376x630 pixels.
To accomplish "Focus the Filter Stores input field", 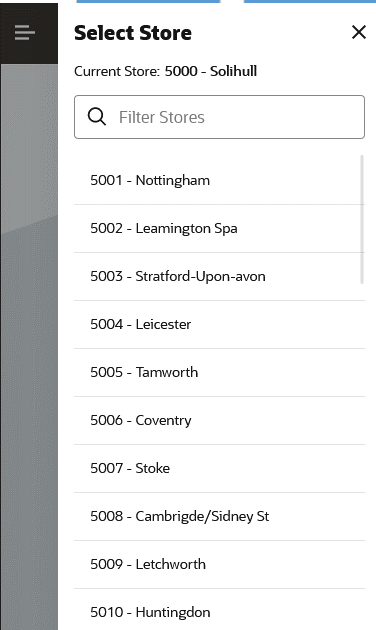I will click(219, 117).
